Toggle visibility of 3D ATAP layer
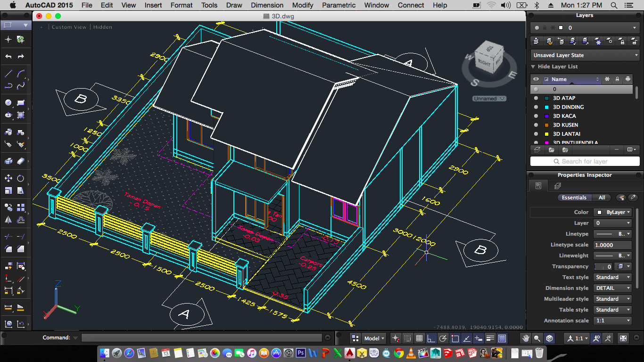The image size is (644, 362). pos(536,98)
